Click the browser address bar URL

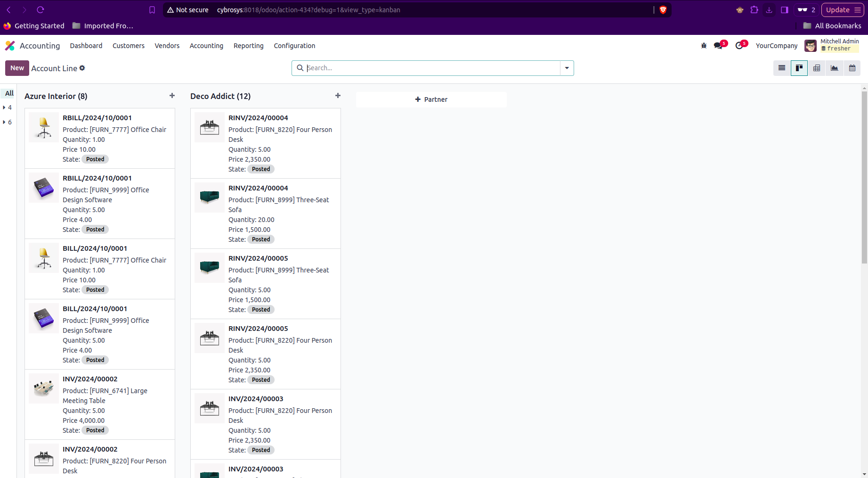[308, 10]
